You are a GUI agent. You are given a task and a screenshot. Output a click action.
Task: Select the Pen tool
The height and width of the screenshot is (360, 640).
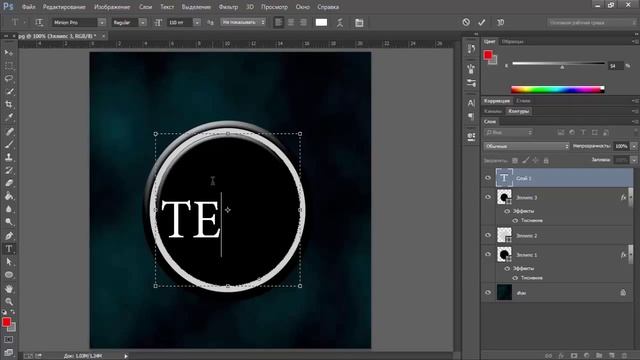click(9, 236)
